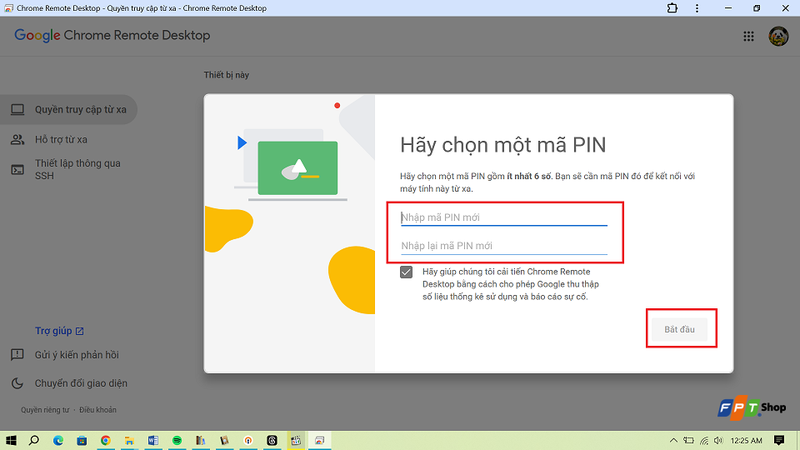Open the Google account profile avatar
800x450 pixels.
pyautogui.click(x=778, y=36)
